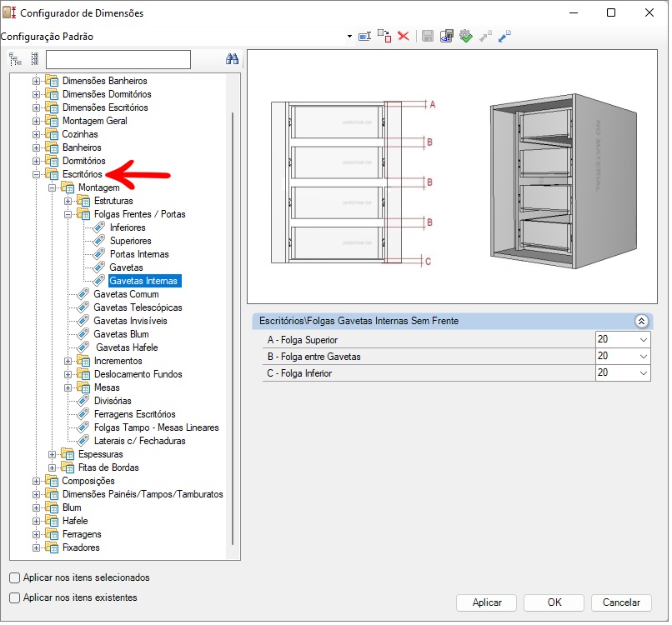
Task: Click the OK button
Action: 554,602
